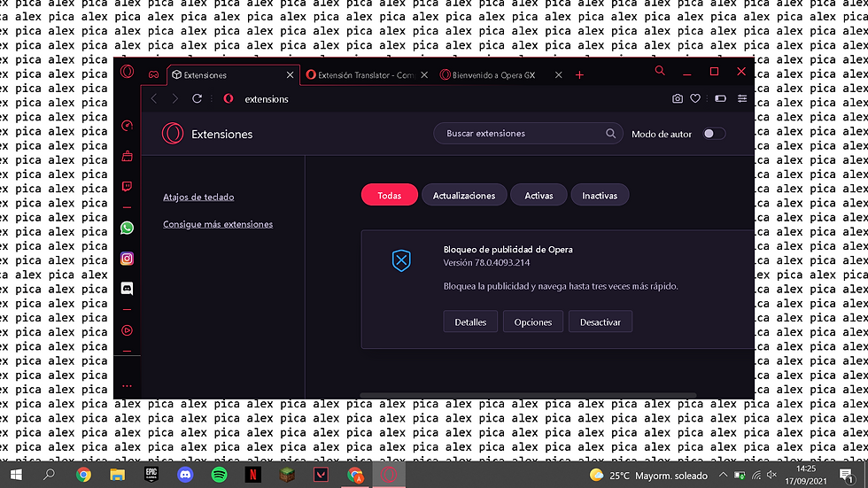Open taskbar search magnifier
Viewport: 868px width, 488px height.
49,475
